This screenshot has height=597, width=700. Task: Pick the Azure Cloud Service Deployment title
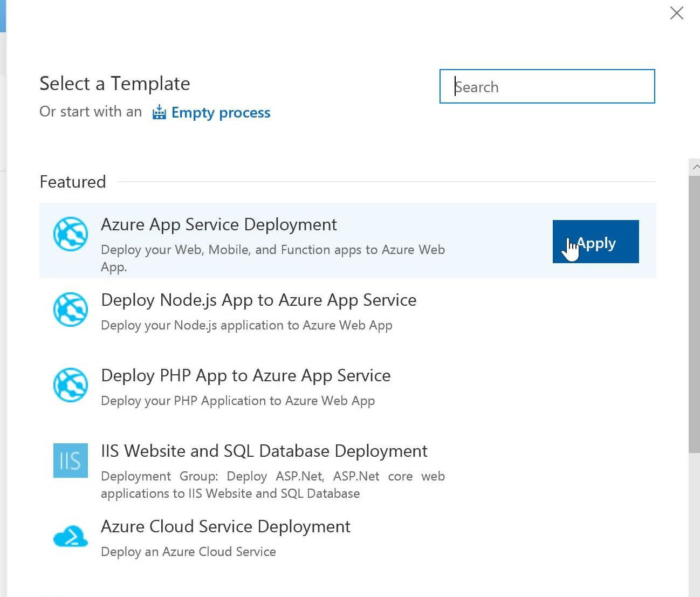tap(225, 526)
